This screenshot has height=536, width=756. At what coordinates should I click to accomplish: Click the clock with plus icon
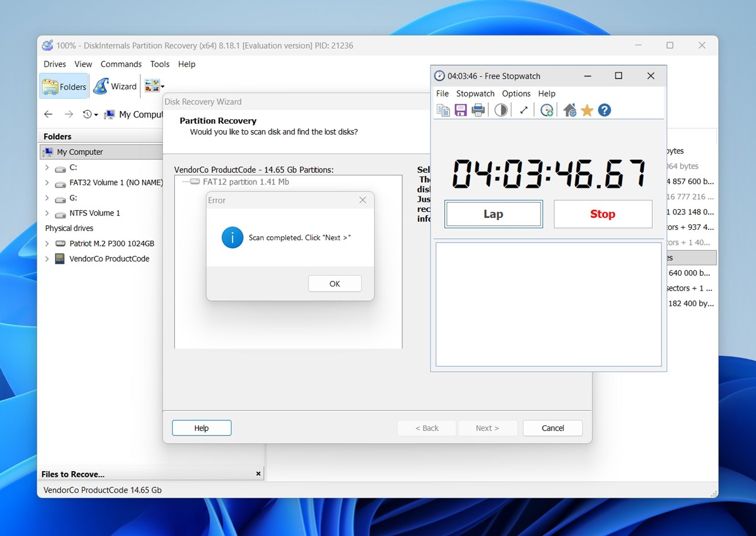(x=547, y=110)
